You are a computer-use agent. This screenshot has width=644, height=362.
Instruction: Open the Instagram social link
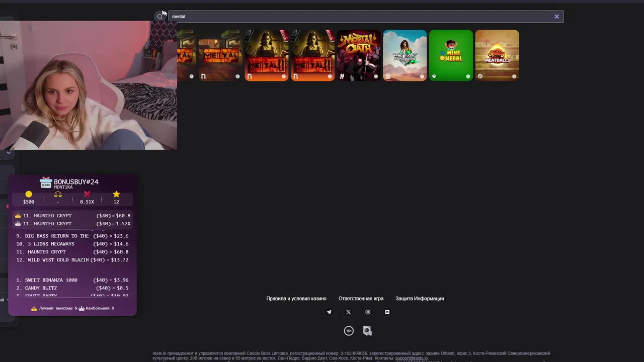368,312
